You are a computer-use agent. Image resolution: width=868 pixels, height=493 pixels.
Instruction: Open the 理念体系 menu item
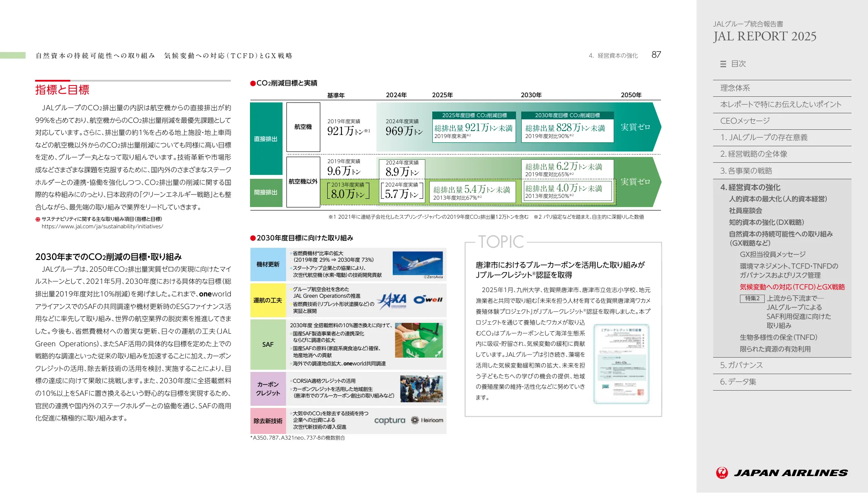coord(782,88)
